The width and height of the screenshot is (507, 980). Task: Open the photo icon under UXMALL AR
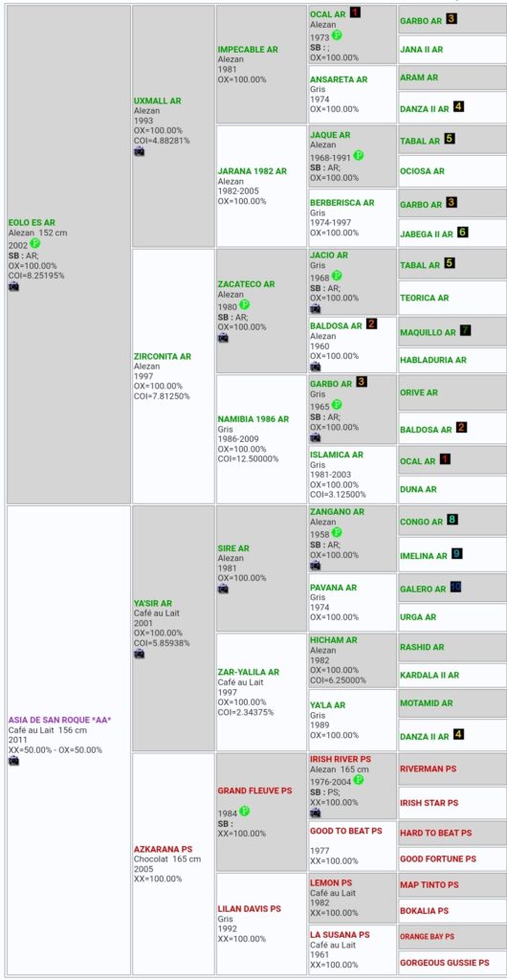(140, 151)
